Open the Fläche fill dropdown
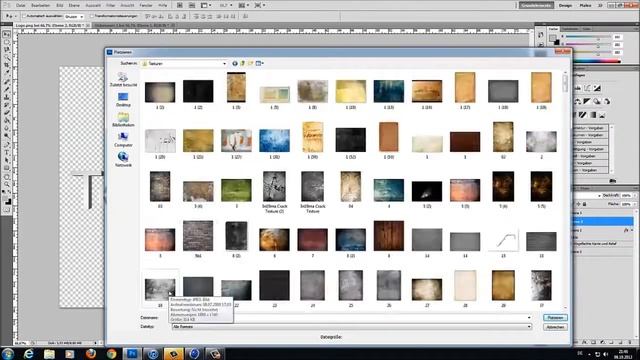 [x=634, y=204]
